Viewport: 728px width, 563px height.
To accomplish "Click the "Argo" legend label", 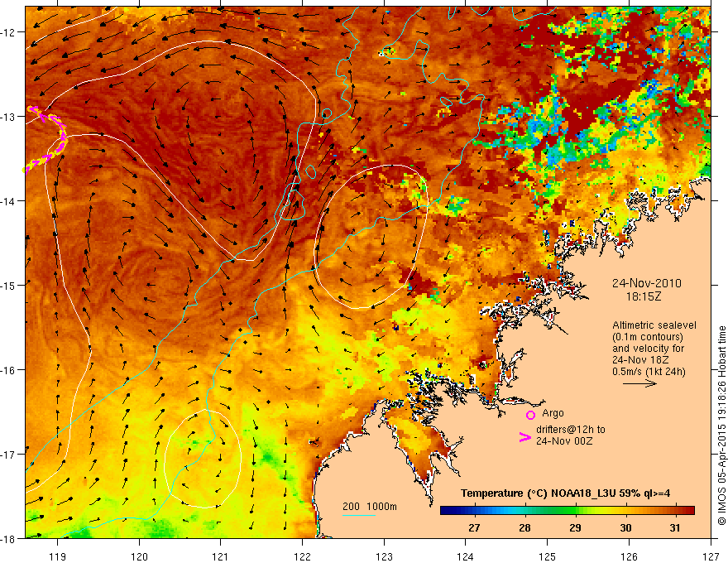I will click(x=553, y=413).
